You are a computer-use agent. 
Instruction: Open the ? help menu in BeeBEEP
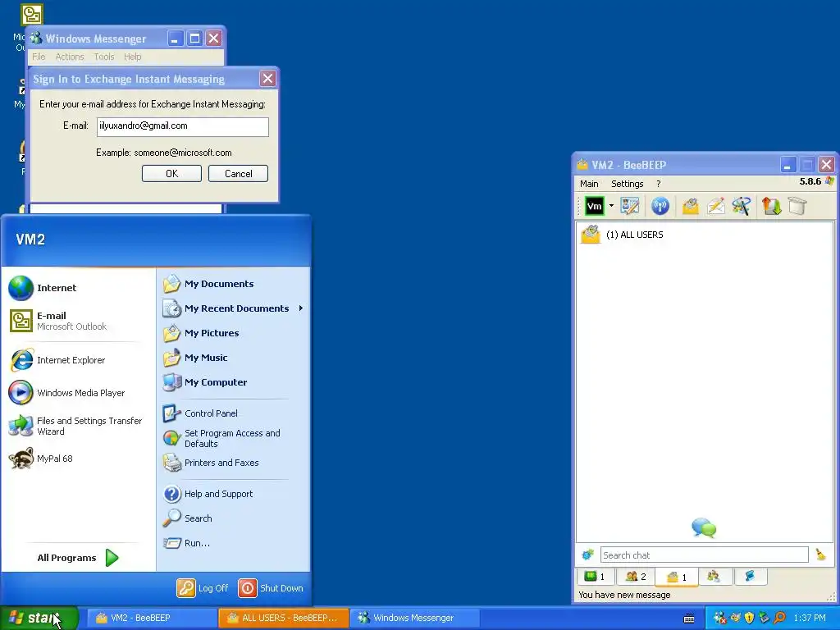[659, 184]
